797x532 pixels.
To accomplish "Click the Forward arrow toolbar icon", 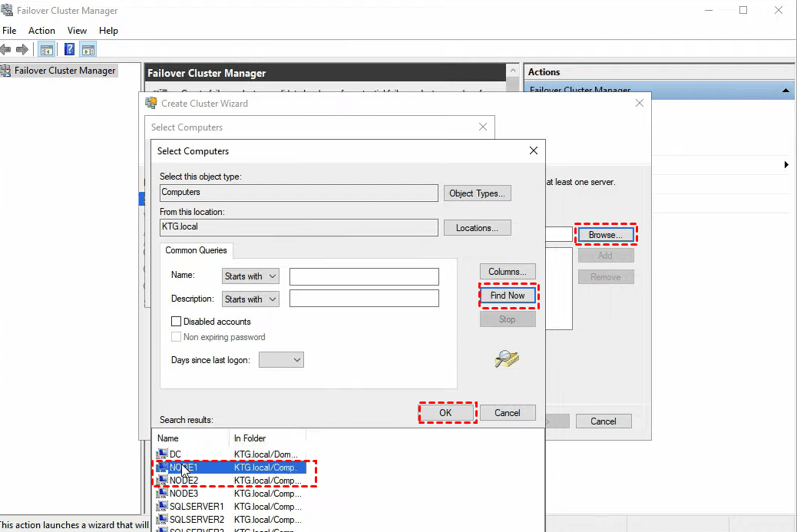I will [21, 49].
